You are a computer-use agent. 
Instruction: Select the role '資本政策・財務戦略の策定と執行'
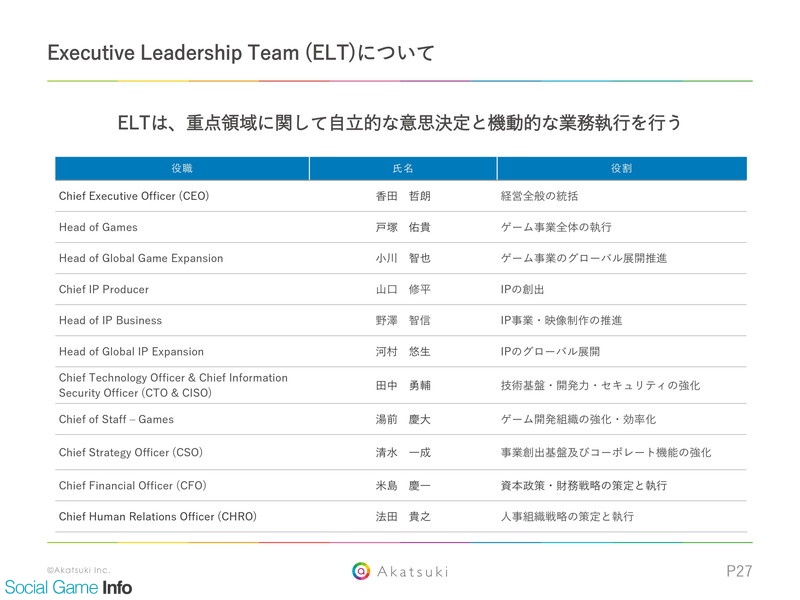click(x=584, y=486)
